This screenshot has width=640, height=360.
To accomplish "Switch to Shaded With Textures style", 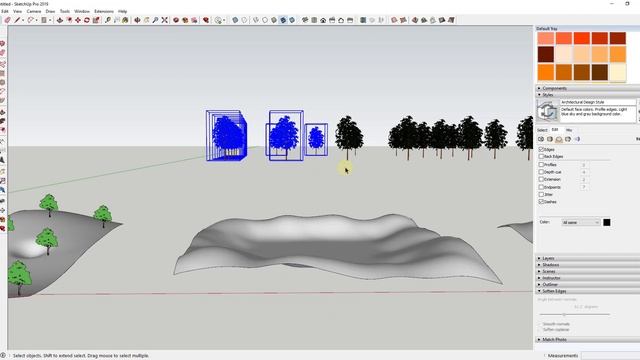I will [283, 20].
